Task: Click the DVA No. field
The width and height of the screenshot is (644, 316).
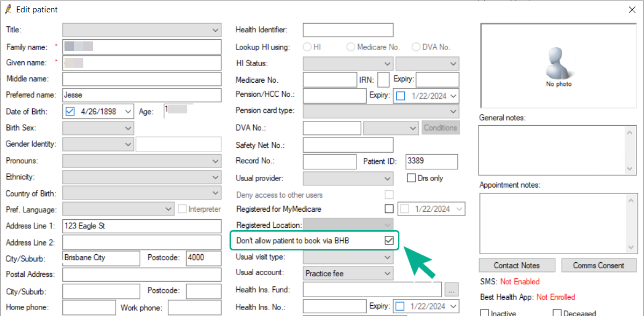Action: [332, 128]
